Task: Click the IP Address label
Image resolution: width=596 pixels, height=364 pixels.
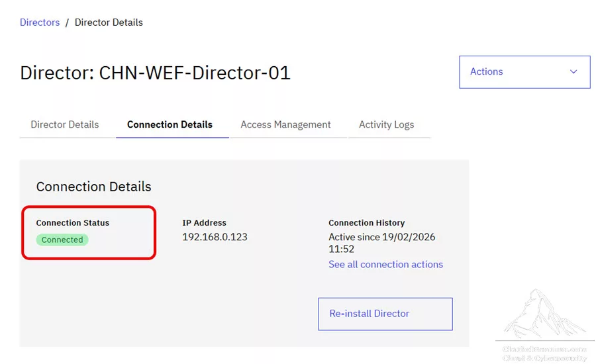Action: coord(205,222)
